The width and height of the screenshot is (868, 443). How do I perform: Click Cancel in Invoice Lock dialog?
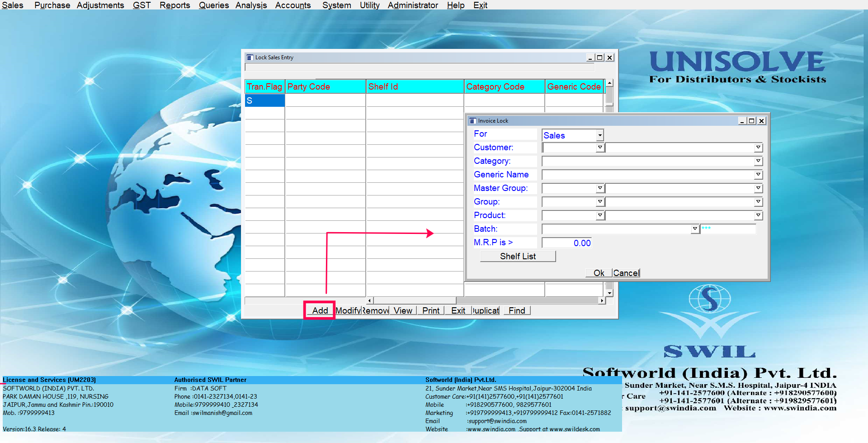626,273
